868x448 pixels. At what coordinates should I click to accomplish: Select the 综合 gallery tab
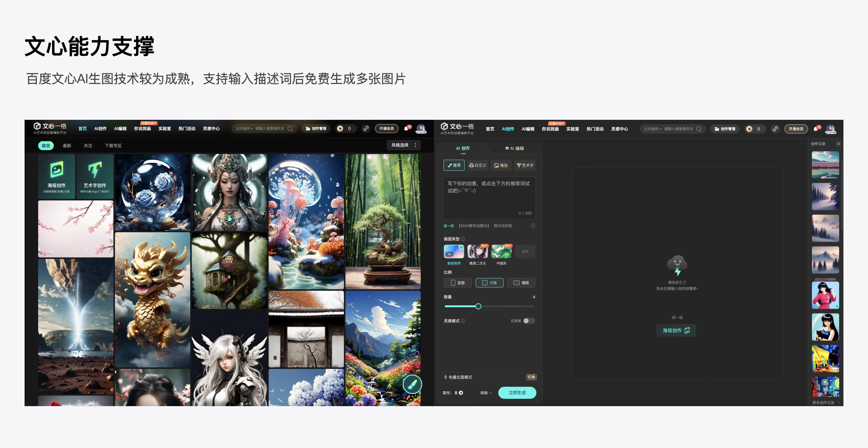tap(46, 146)
